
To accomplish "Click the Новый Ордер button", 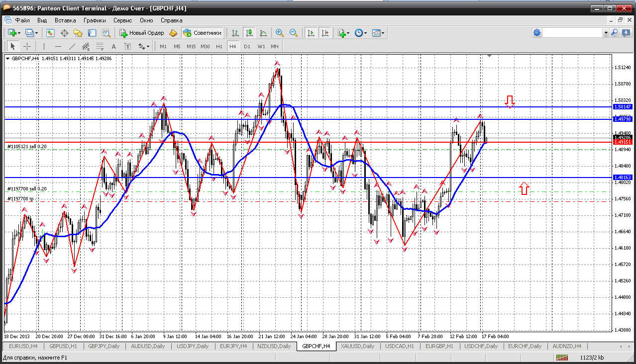I will click(x=142, y=33).
